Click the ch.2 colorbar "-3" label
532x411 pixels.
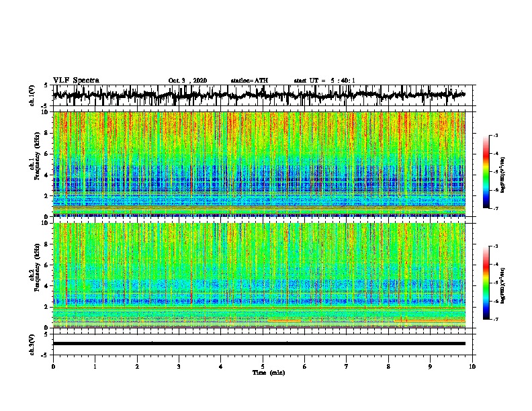coord(496,246)
